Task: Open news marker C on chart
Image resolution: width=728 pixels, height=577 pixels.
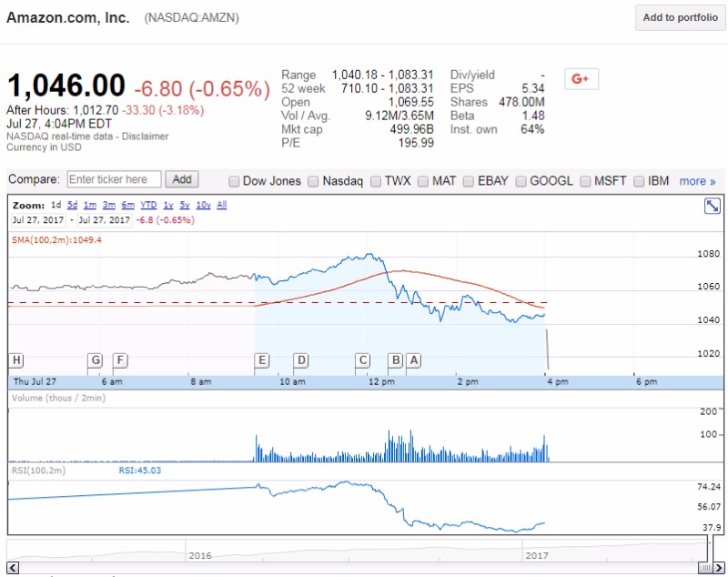Action: pos(362,360)
